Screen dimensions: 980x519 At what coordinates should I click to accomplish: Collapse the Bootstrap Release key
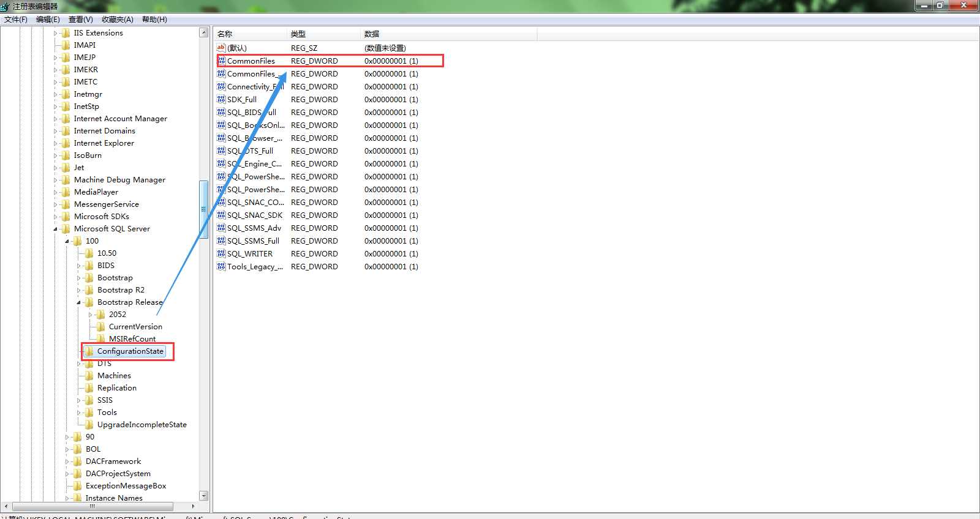(78, 302)
